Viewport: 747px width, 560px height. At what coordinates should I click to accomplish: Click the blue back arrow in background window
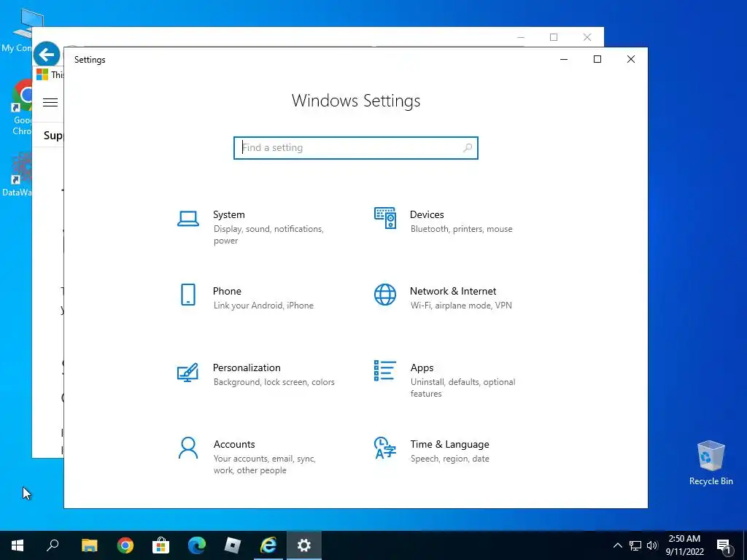pos(47,55)
